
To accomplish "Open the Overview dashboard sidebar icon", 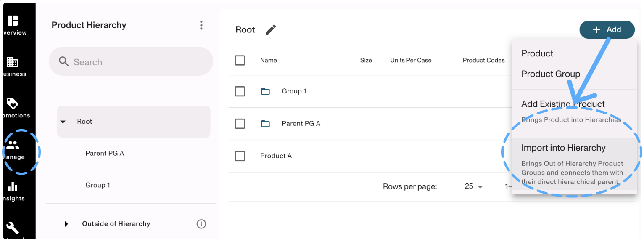I will [13, 21].
